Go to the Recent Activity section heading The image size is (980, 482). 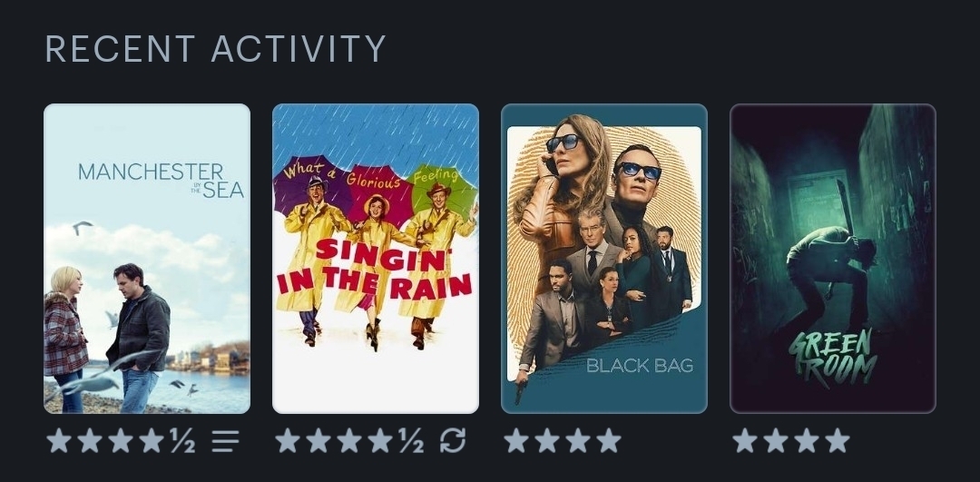(216, 49)
